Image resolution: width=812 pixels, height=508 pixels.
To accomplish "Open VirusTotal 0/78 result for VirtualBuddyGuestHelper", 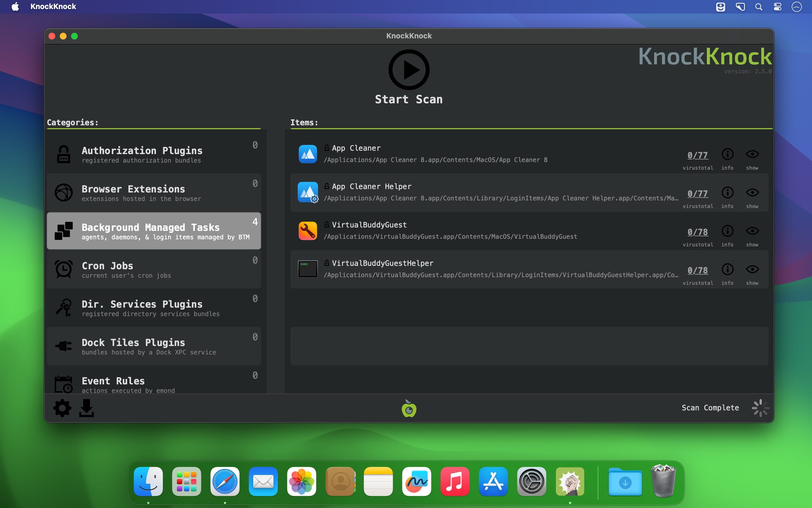I will [698, 270].
